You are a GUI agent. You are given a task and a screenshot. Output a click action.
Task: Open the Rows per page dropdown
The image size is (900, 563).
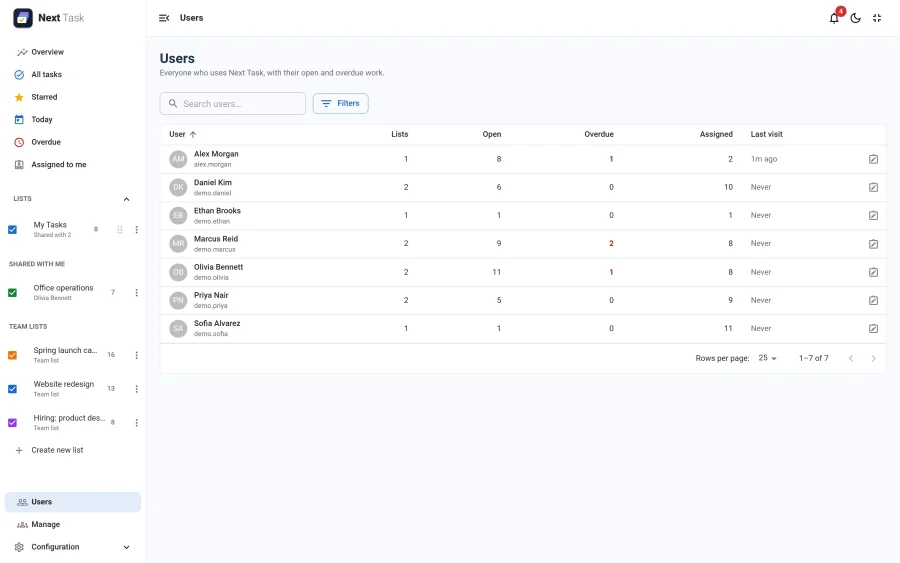tap(767, 358)
